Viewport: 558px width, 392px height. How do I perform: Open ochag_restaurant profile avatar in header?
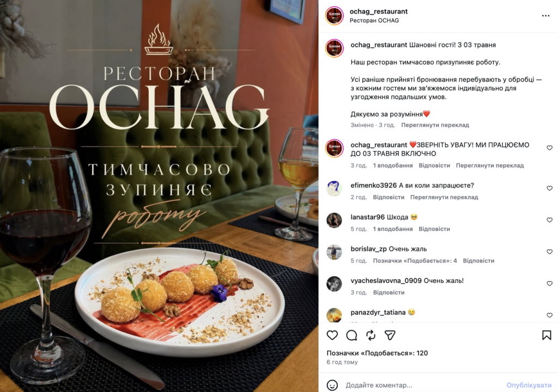click(x=335, y=16)
